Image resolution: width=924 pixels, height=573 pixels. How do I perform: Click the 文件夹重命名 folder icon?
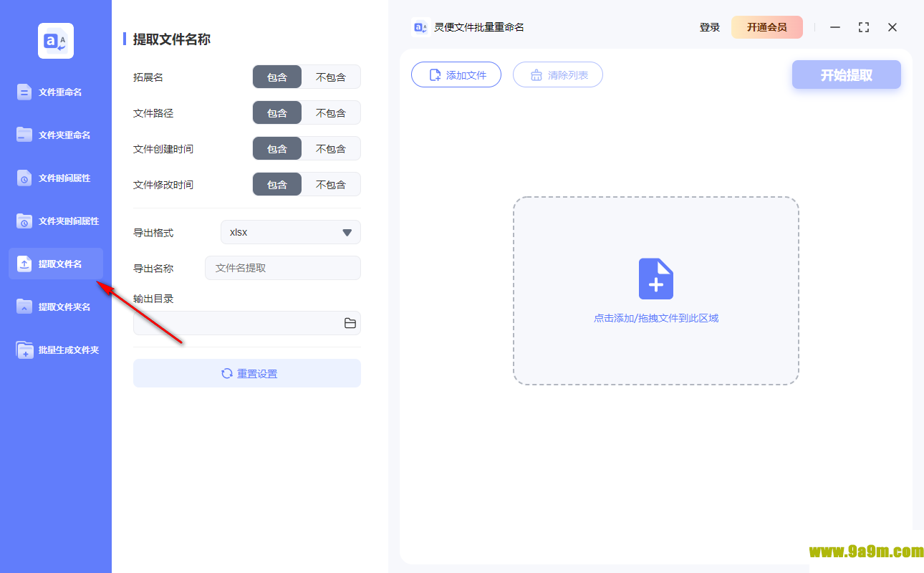pyautogui.click(x=24, y=135)
